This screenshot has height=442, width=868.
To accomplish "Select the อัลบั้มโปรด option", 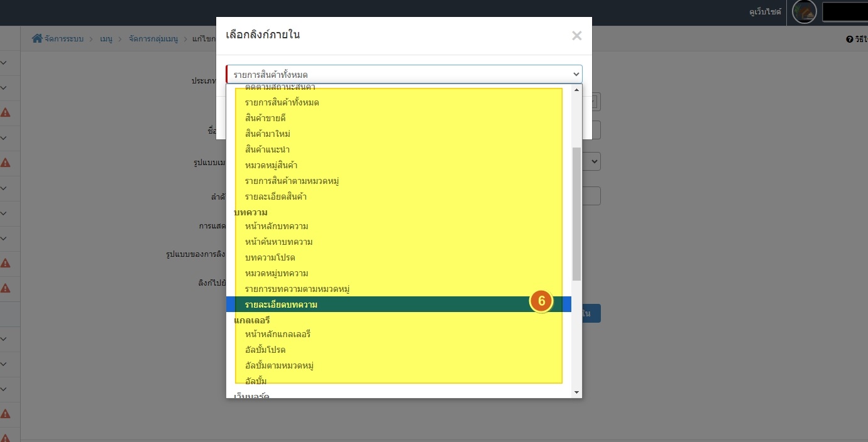I will click(398, 350).
